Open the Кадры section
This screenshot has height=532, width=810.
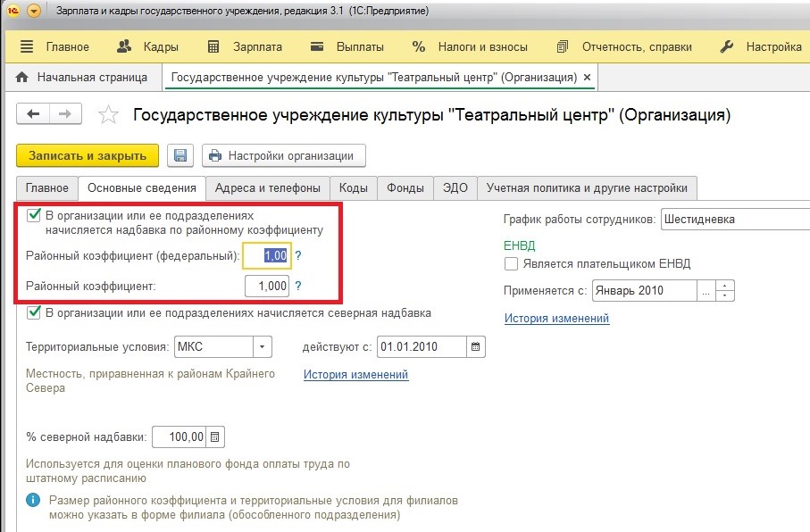(x=147, y=47)
